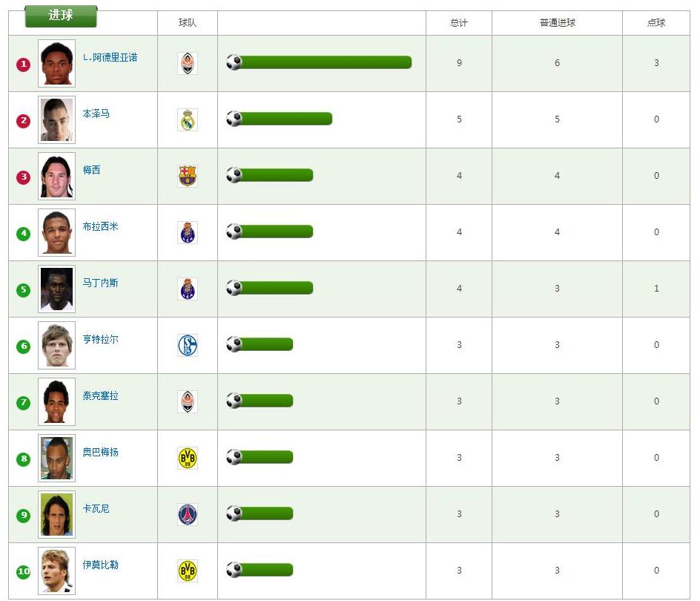Click the Paris Saint-Germain team crest

pyautogui.click(x=188, y=514)
